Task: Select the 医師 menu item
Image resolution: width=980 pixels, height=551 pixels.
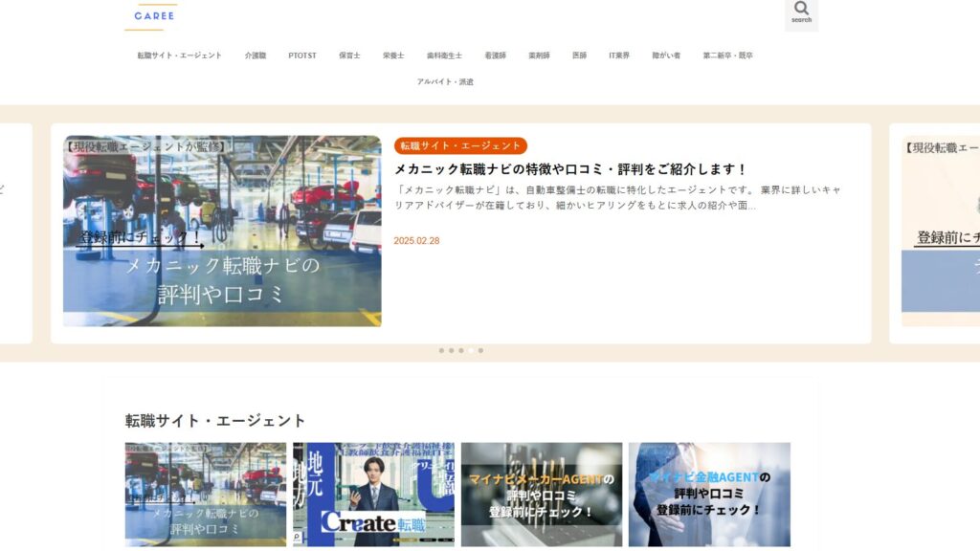Action: pyautogui.click(x=579, y=55)
